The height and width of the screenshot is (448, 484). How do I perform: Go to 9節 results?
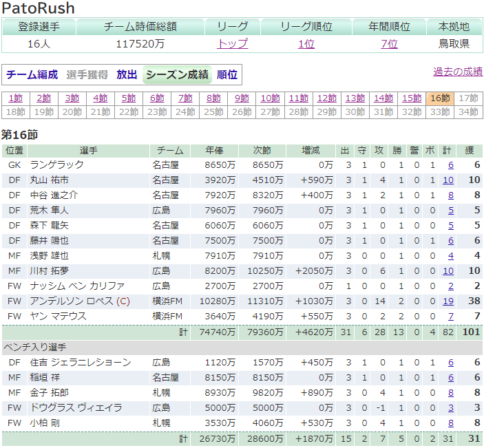(x=242, y=98)
